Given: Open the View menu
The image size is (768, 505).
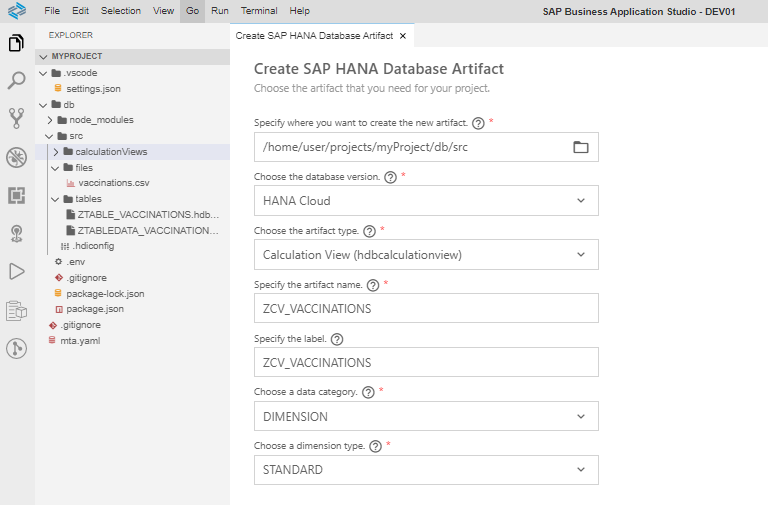Looking at the screenshot, I should tap(164, 11).
